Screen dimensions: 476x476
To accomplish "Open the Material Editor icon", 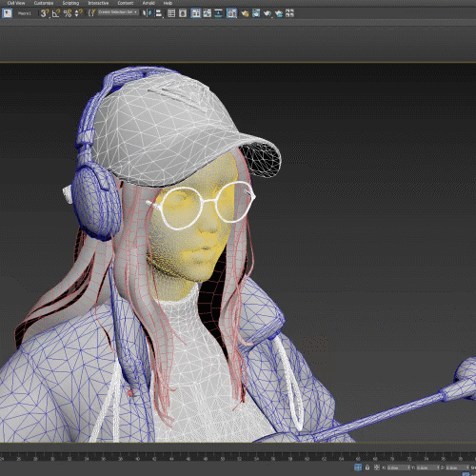I will pyautogui.click(x=231, y=13).
